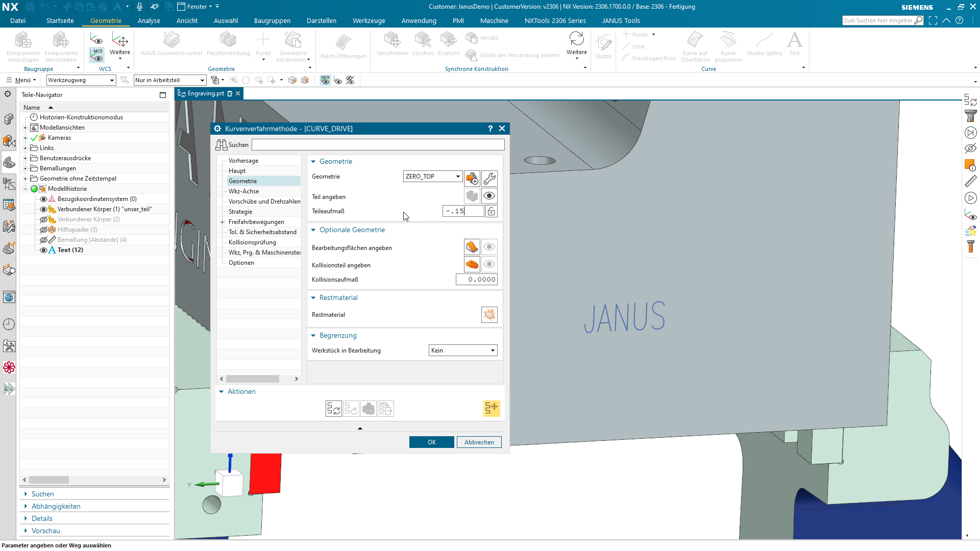Click the Restmaterial icon button
Image resolution: width=980 pixels, height=551 pixels.
point(489,315)
